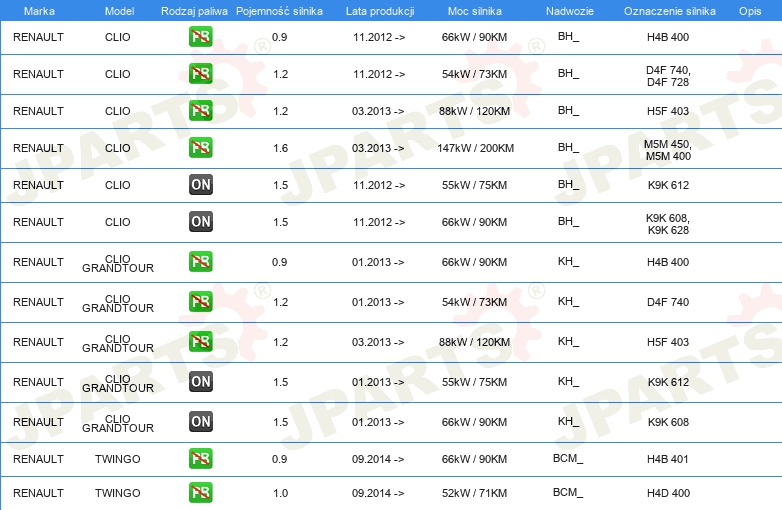Click body code KH_ in Grandtour 0.9 row
Viewport: 782px width, 510px height.
click(x=568, y=262)
